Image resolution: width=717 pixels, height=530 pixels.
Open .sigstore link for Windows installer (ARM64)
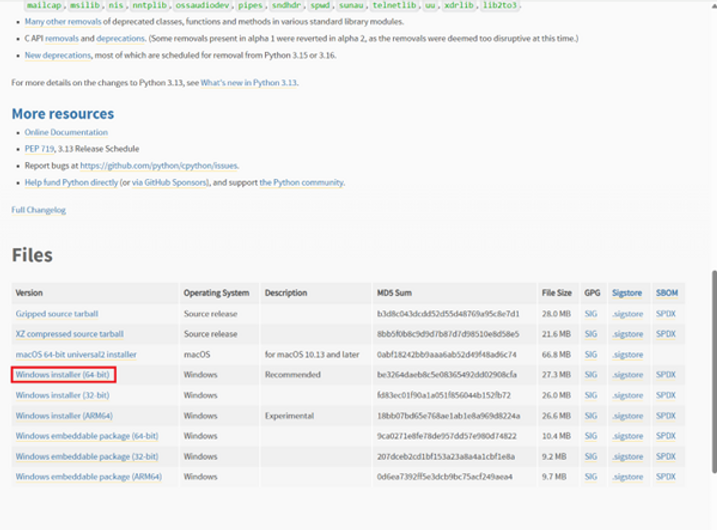[x=628, y=416]
